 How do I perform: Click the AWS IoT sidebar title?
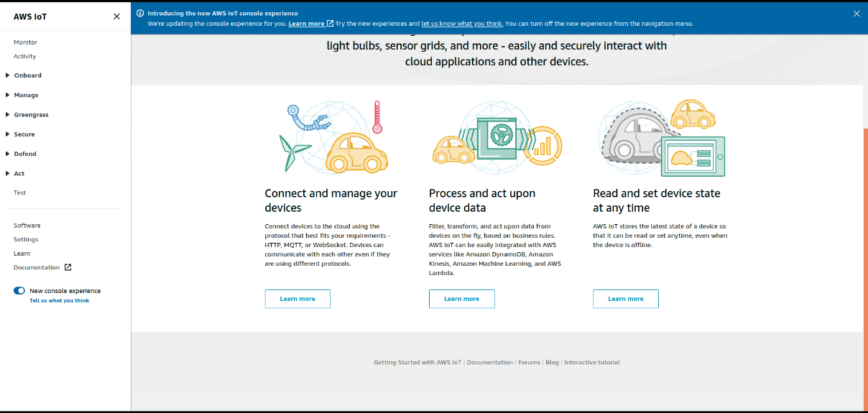[x=30, y=17]
